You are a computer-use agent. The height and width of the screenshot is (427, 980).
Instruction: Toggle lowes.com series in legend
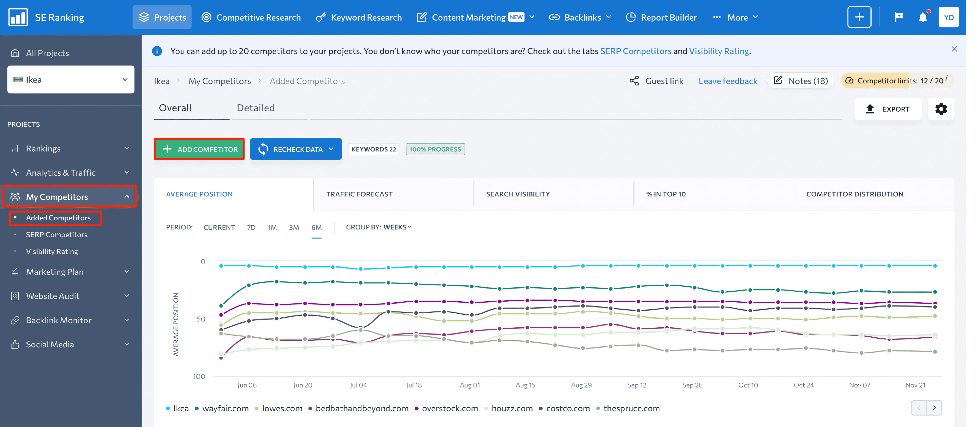tap(279, 408)
